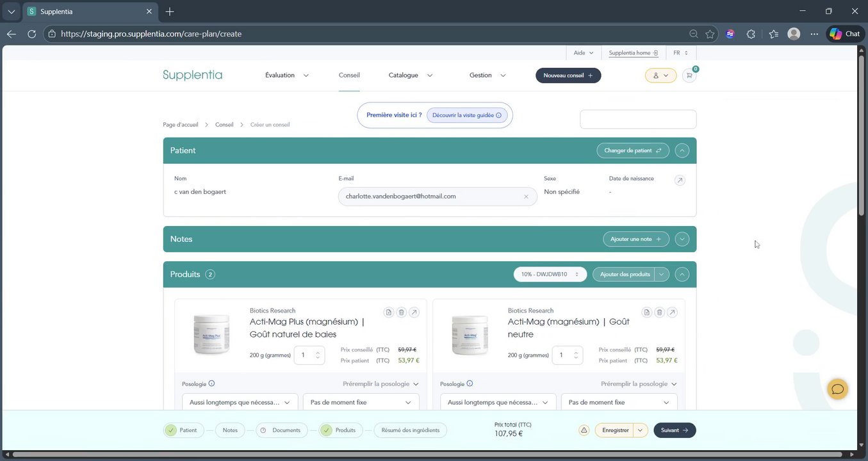The width and height of the screenshot is (868, 461).
Task: Open the FR language selector
Action: tap(680, 53)
